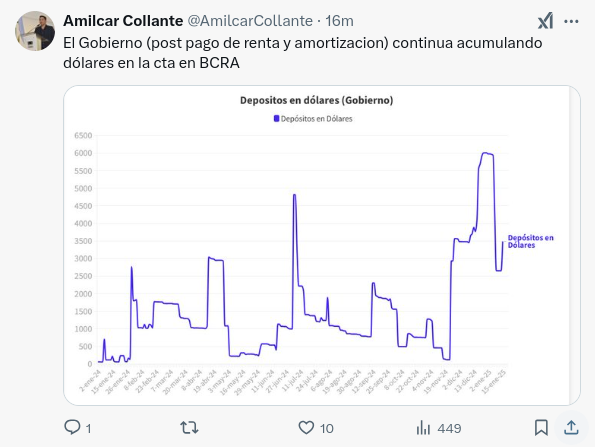The width and height of the screenshot is (595, 447).
Task: Click the Depósitos en Dólares legend label
Action: (316, 119)
